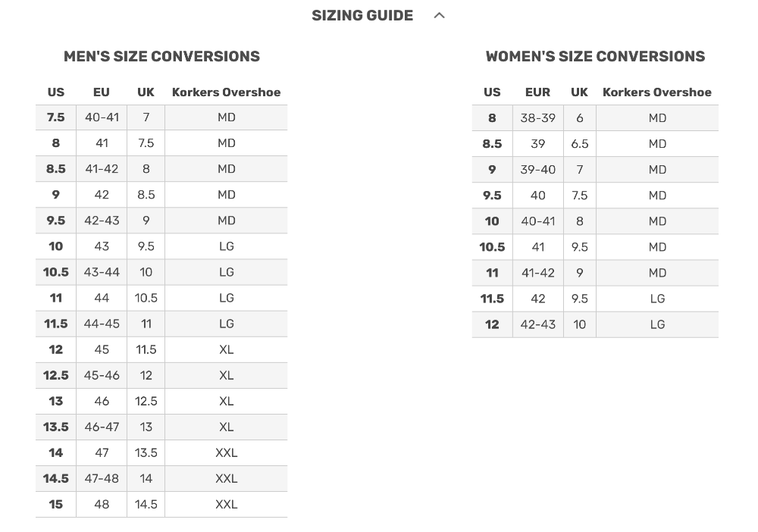Select the Men's Size Conversions title
Image resolution: width=758 pixels, height=532 pixels.
[x=161, y=57]
